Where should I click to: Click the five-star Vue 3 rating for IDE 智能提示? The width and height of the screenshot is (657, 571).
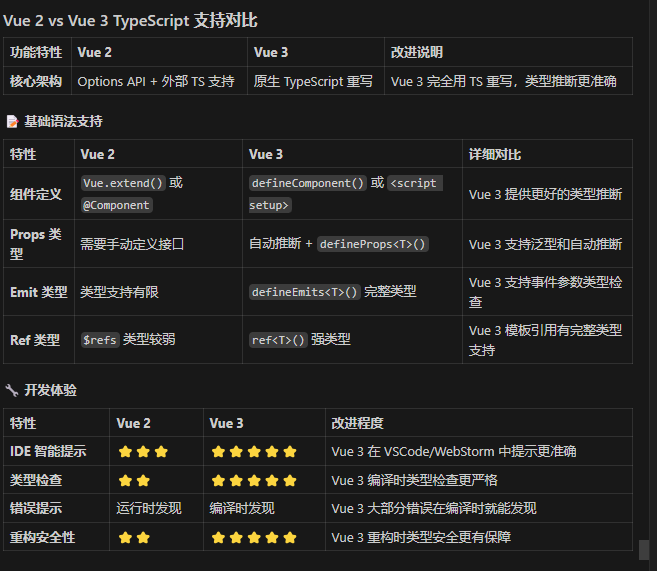tap(254, 452)
